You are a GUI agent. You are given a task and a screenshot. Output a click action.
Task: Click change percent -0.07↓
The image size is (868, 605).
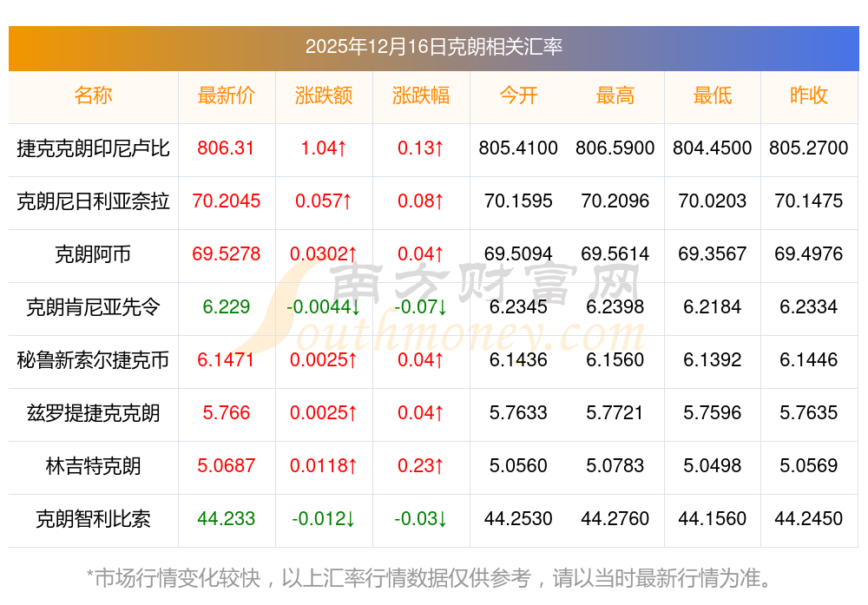tap(421, 306)
